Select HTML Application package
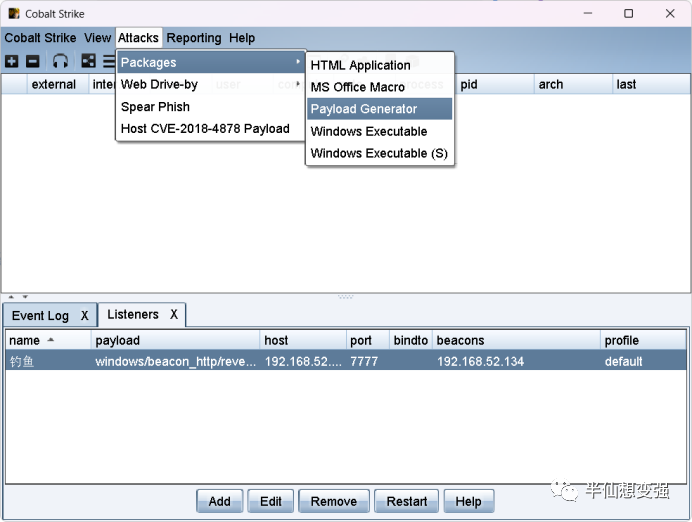The width and height of the screenshot is (692, 522). coord(380,65)
